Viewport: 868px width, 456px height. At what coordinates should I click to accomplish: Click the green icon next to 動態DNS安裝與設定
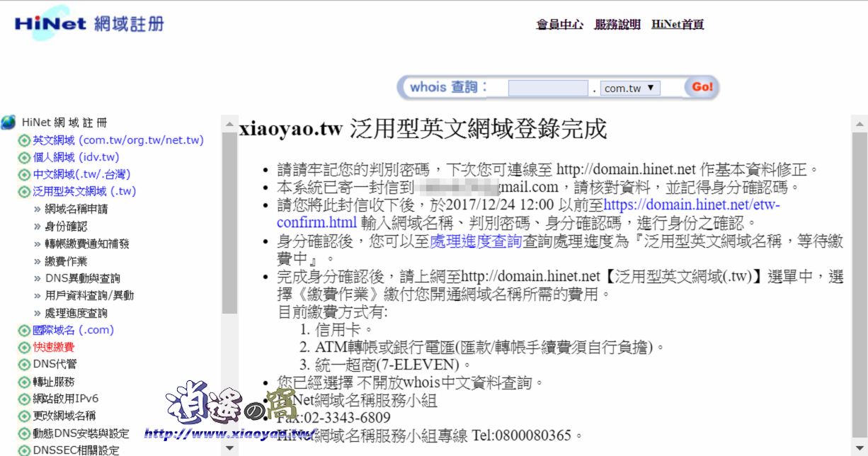pos(24,433)
